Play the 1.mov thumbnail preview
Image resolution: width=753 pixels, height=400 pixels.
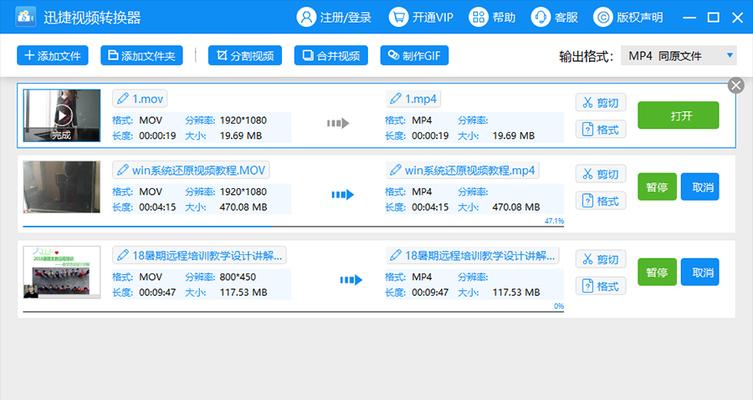[62, 116]
